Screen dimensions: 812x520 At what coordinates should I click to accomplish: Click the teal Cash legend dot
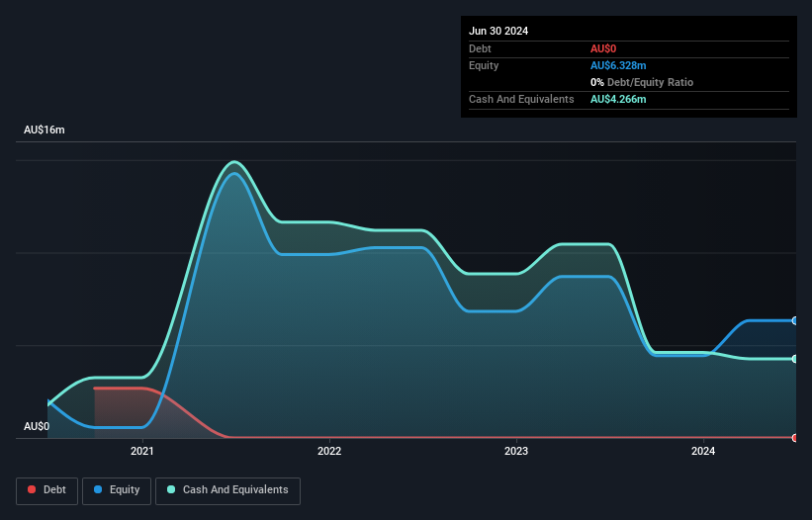[171, 489]
